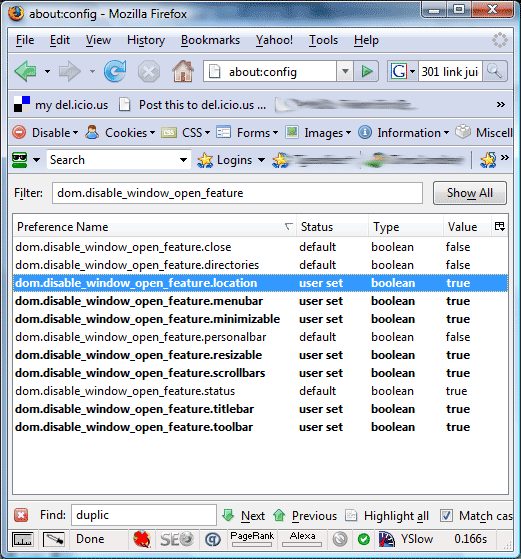Open the Forms dropdown menu
The image size is (521, 559).
247,133
